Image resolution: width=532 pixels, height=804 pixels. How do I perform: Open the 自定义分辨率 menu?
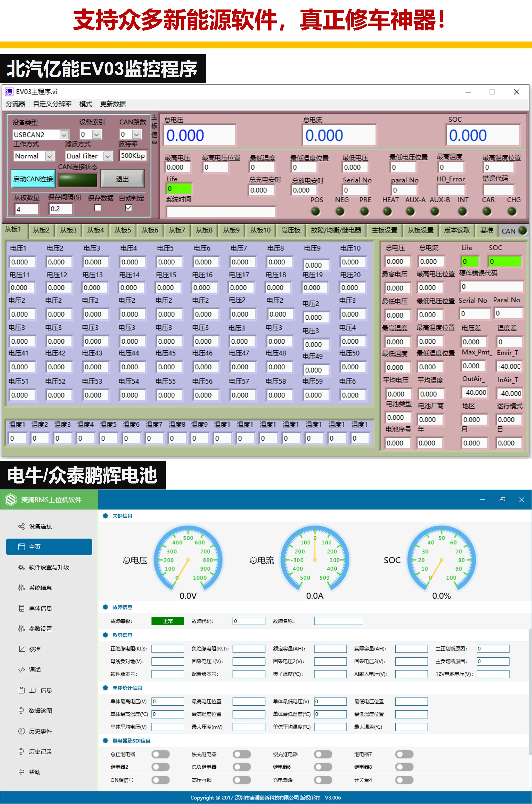pos(52,104)
